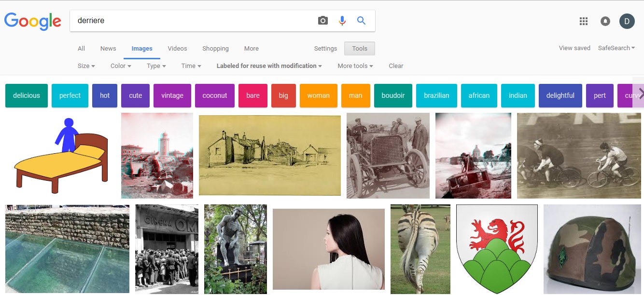Clear the applied search filters
Screen dimensions: 644x295
click(396, 66)
